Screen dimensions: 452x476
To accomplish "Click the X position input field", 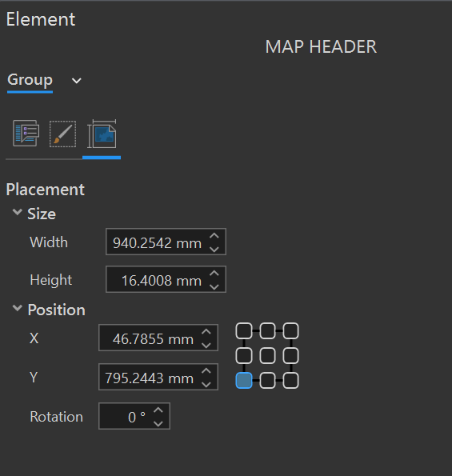I will (158, 338).
